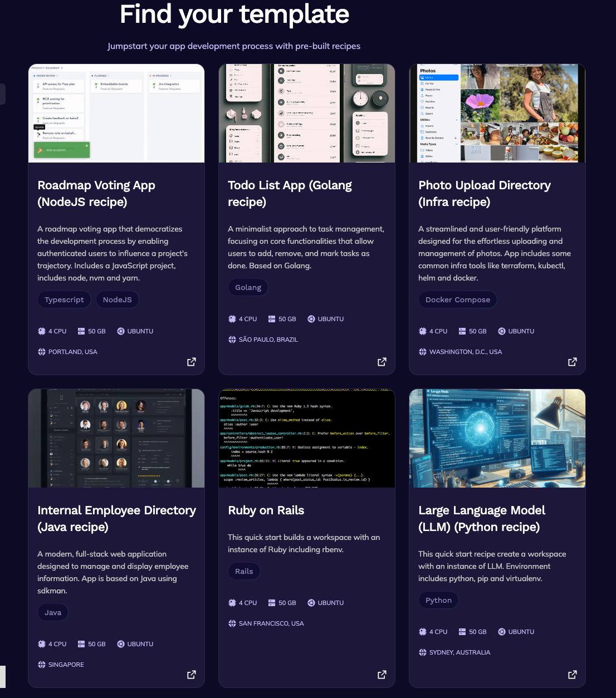Select the Typescript tag
The image size is (616, 698).
pyautogui.click(x=64, y=299)
